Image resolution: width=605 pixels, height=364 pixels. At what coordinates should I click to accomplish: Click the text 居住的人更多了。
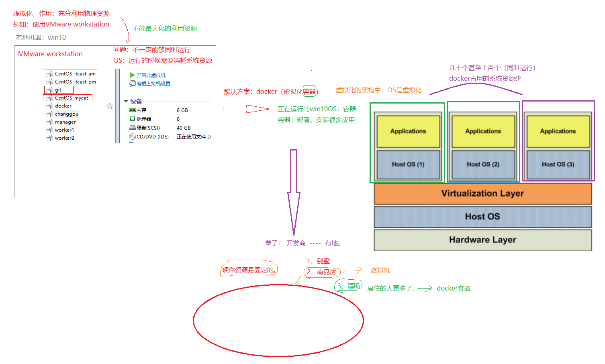coord(392,288)
